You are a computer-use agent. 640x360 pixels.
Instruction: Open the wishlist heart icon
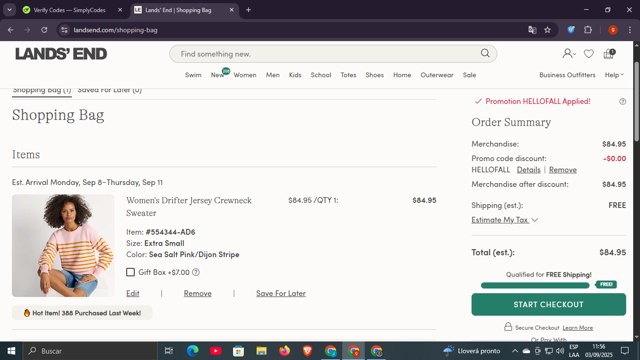589,54
